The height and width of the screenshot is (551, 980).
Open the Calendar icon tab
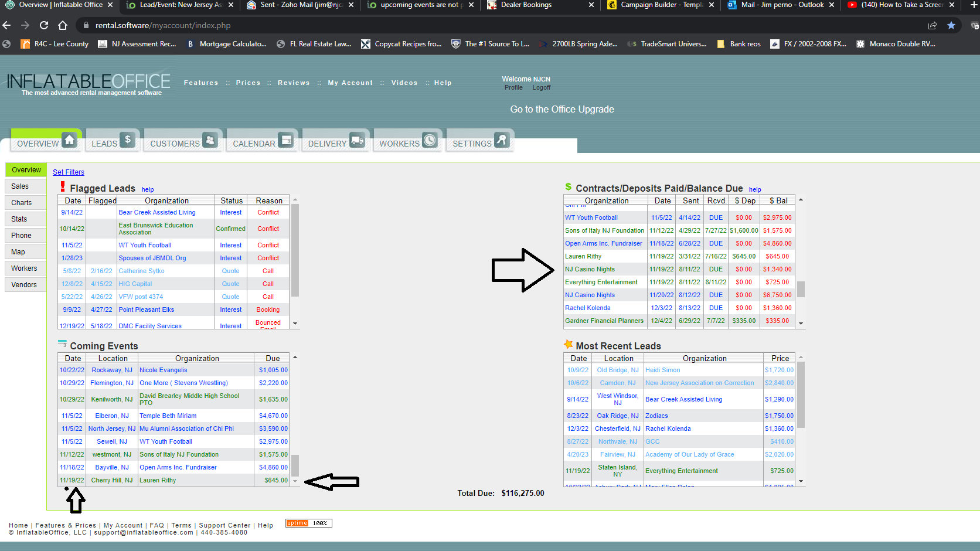pyautogui.click(x=262, y=141)
